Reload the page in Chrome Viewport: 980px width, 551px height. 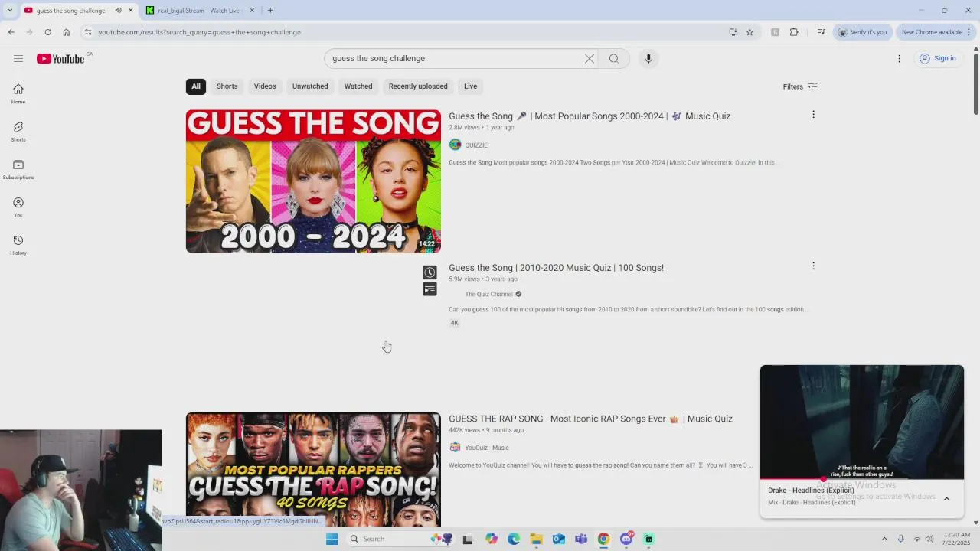click(47, 32)
